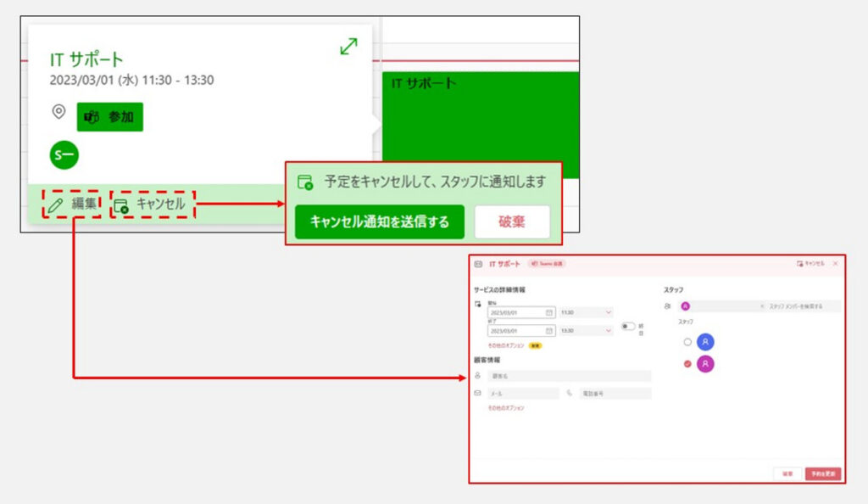The image size is (868, 504).
Task: Click the discard button in dialog footer
Action: [x=787, y=474]
